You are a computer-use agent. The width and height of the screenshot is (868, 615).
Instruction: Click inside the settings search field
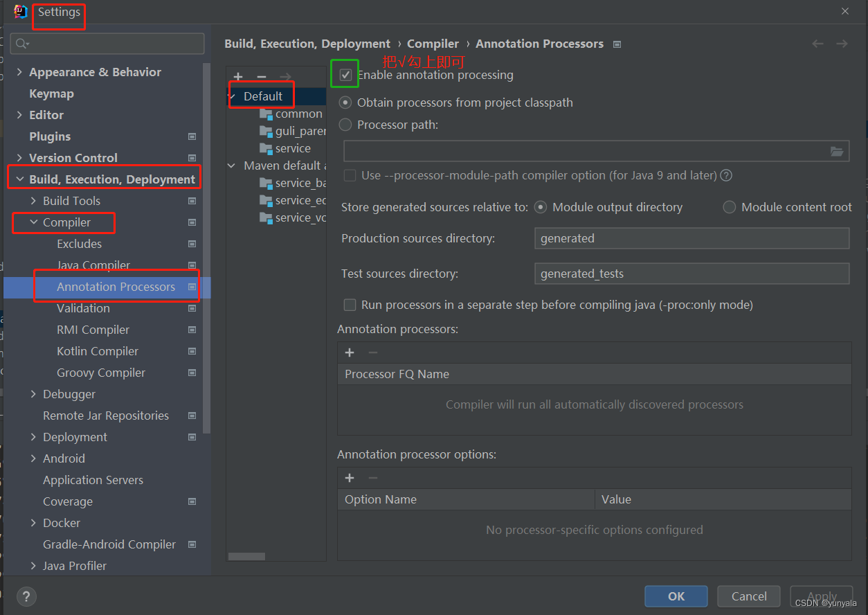pos(107,43)
